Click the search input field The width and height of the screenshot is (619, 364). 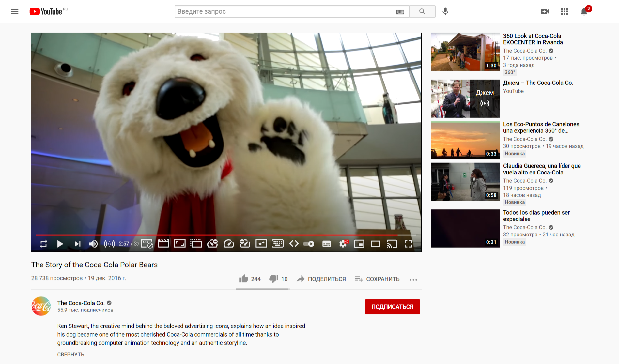[x=286, y=11]
